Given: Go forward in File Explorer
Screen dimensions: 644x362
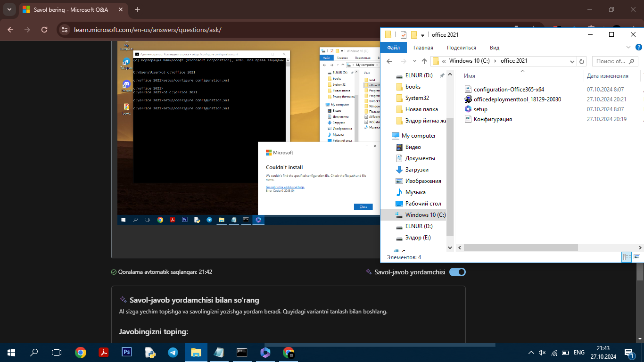Looking at the screenshot, I should [403, 61].
